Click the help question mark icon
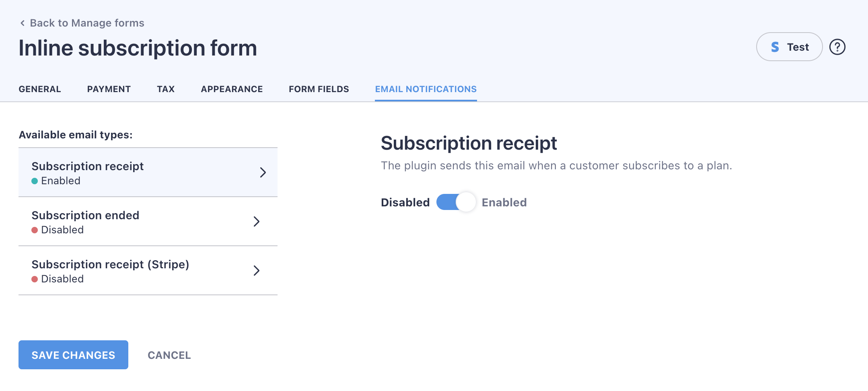Viewport: 868px width, 391px height. [837, 47]
